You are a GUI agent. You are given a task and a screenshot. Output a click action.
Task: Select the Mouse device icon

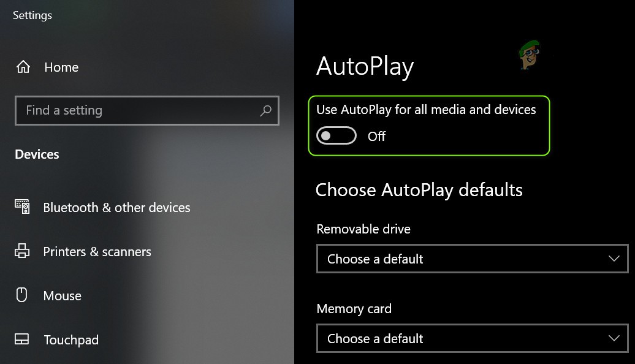22,295
